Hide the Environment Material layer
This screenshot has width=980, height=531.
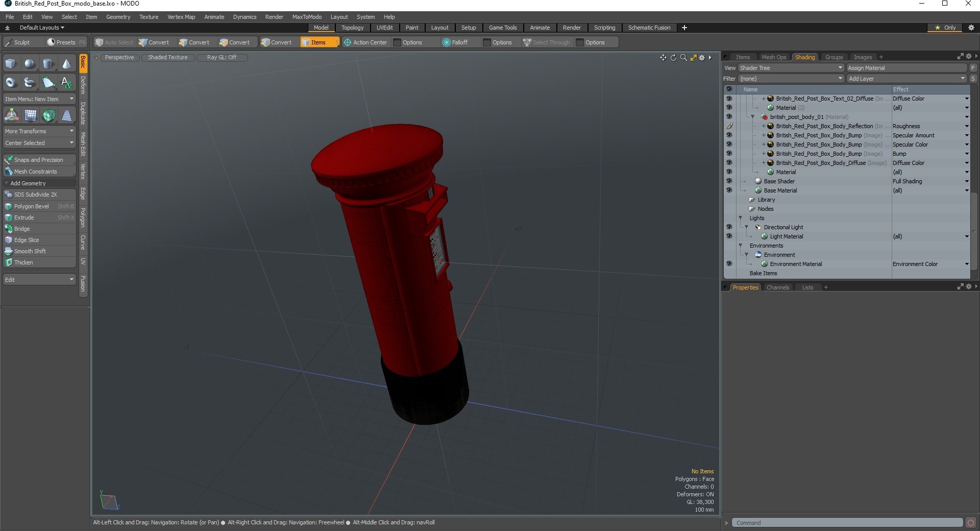[x=729, y=264]
